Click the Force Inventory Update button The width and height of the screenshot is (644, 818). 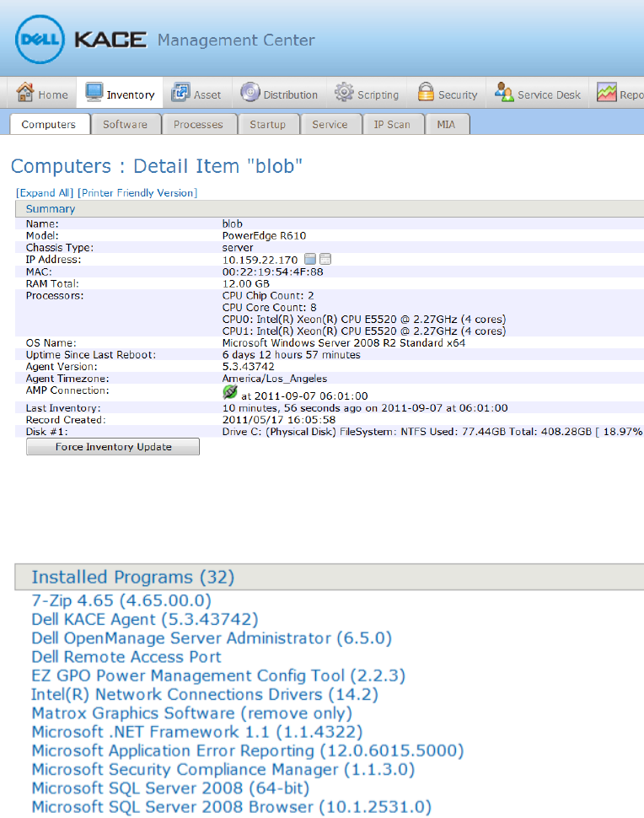pyautogui.click(x=113, y=447)
